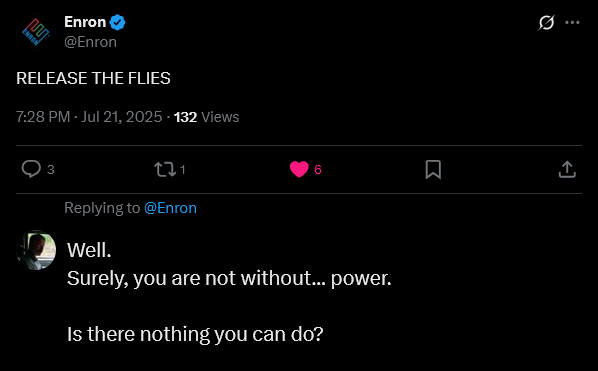598x371 pixels.
Task: Click the repost arrows icon
Action: [165, 170]
